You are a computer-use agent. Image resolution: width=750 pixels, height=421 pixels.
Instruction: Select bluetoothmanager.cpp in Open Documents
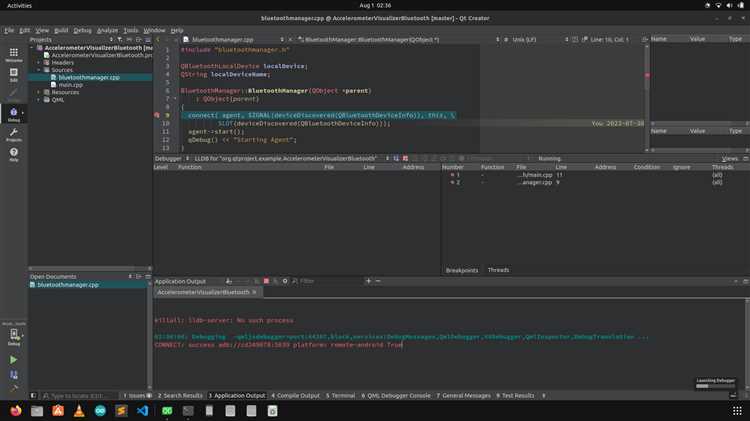88,285
